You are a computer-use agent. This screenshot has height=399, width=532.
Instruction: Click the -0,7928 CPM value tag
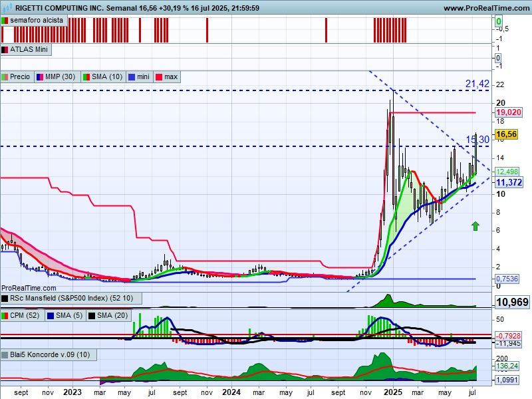508,336
